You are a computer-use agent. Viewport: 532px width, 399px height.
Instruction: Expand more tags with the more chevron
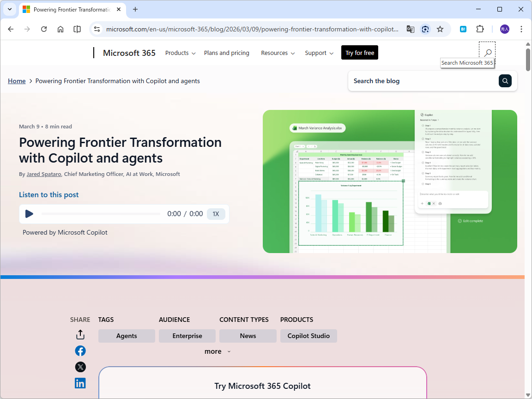coord(218,351)
